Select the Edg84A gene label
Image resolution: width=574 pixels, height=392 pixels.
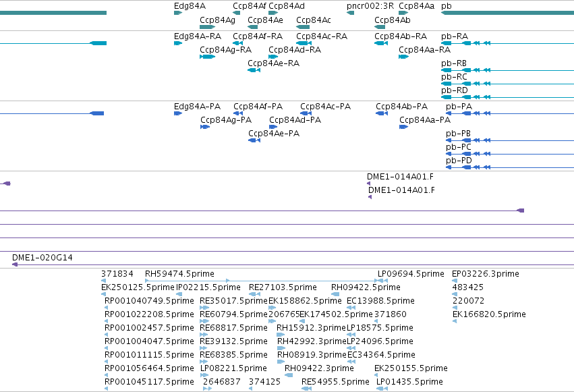pos(190,6)
